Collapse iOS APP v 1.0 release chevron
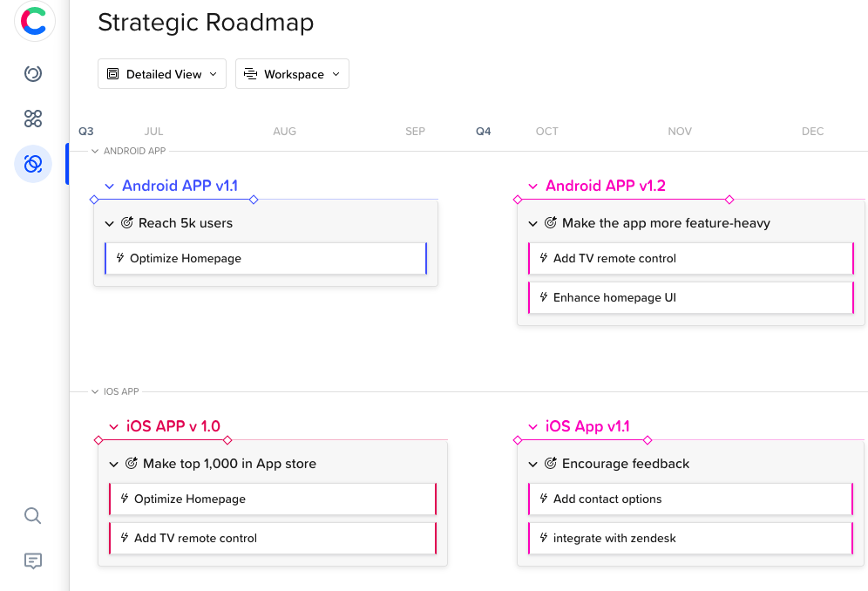The image size is (868, 591). (x=114, y=426)
